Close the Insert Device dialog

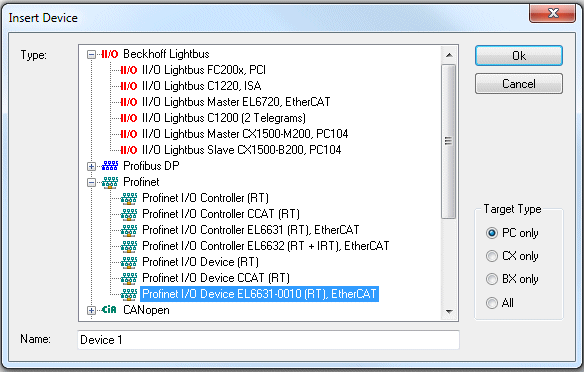tap(552, 13)
